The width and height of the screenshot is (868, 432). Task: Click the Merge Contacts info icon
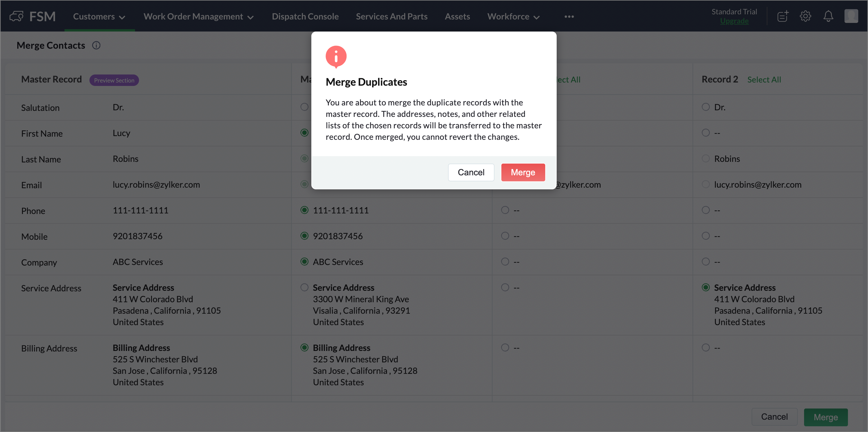pyautogui.click(x=96, y=46)
